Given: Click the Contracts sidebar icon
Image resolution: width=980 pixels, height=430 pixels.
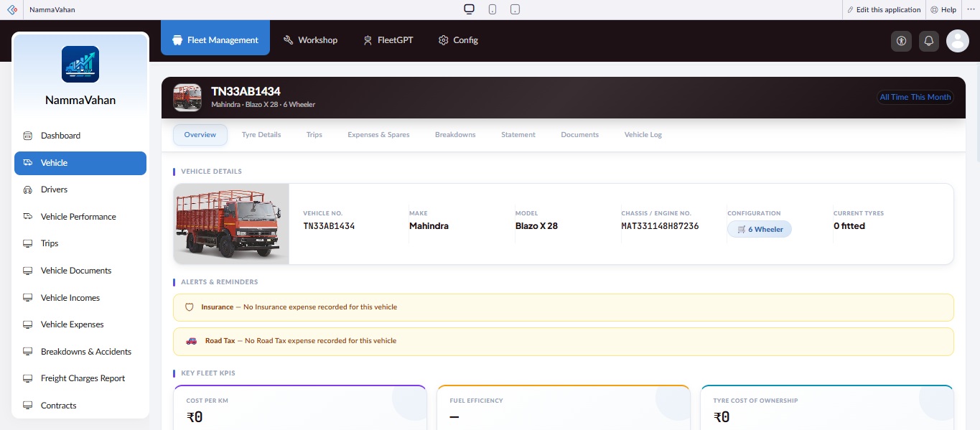Looking at the screenshot, I should point(28,406).
